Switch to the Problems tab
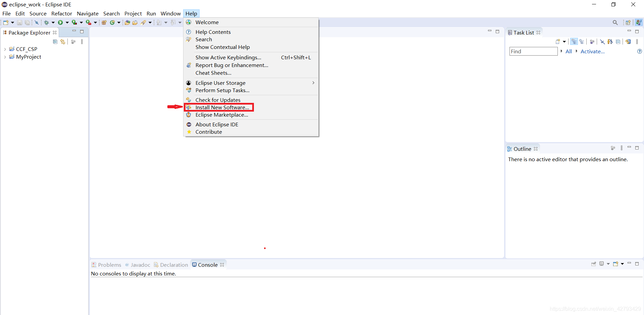The image size is (644, 315). (x=106, y=265)
